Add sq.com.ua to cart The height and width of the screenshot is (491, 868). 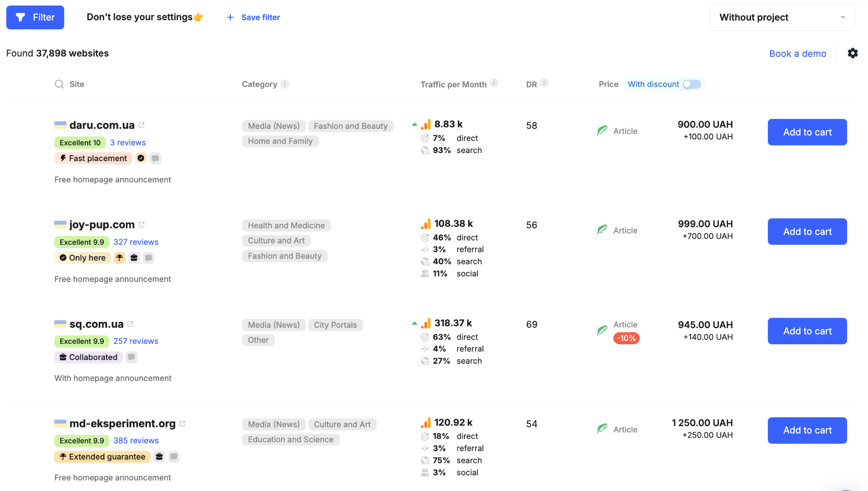807,331
